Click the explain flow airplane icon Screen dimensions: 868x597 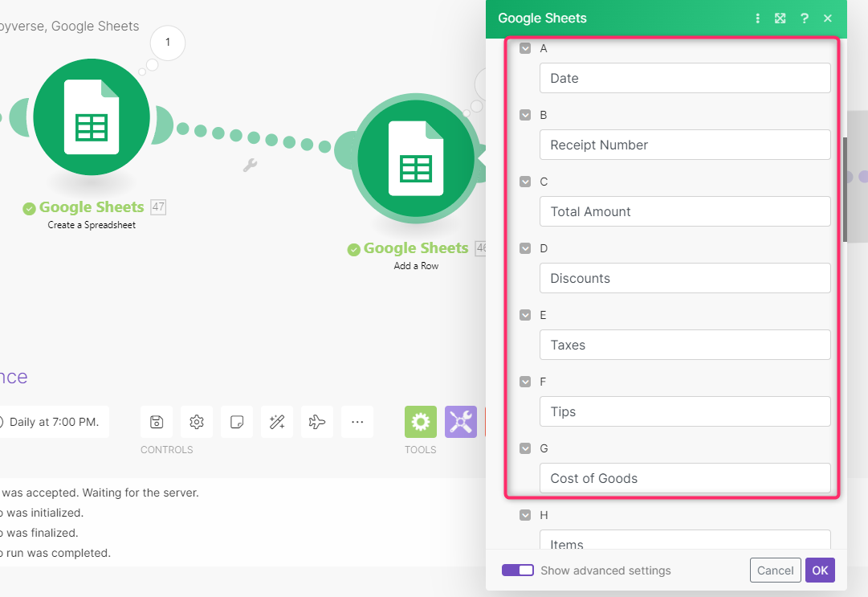pyautogui.click(x=317, y=422)
